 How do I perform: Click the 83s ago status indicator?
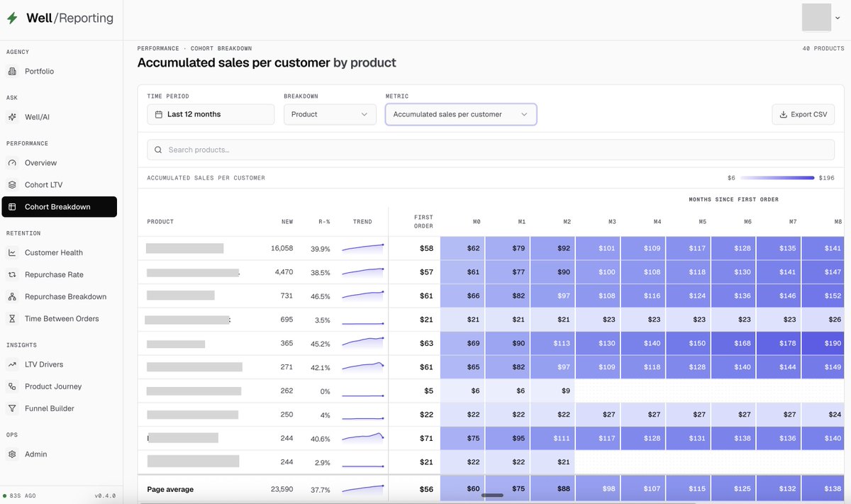tap(18, 496)
